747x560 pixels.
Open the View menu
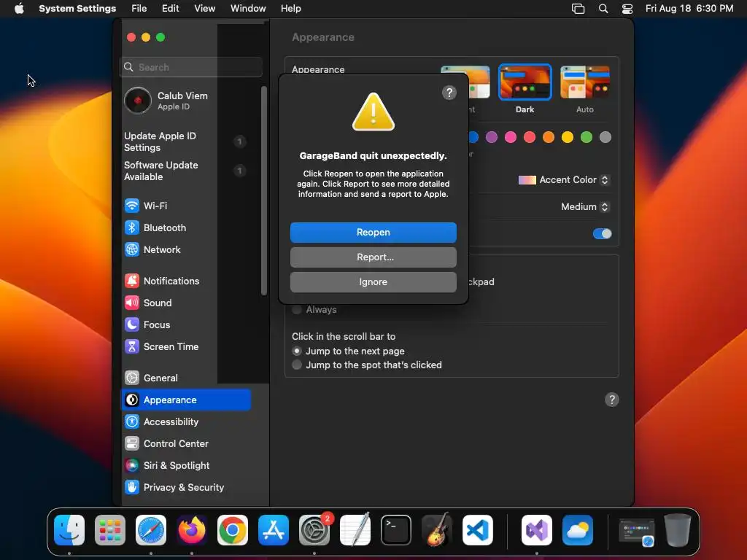[x=204, y=9]
